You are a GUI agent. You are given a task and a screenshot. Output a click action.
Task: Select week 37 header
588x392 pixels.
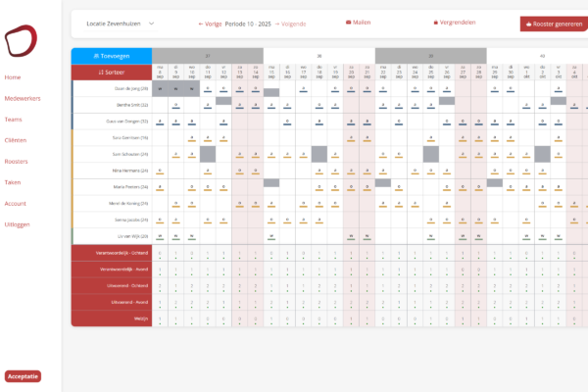[x=208, y=56]
